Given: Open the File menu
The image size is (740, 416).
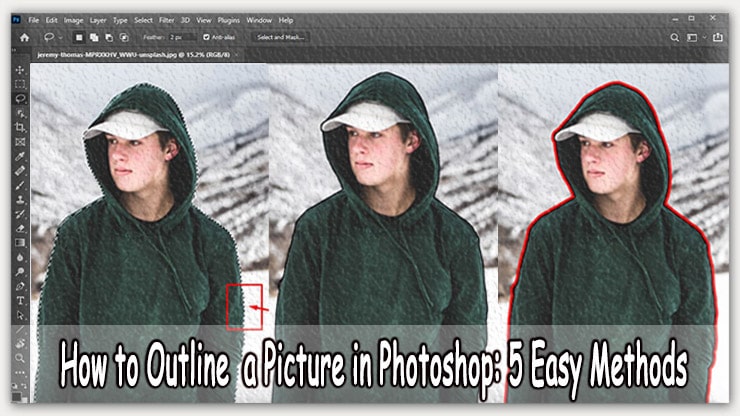Looking at the screenshot, I should pos(34,20).
